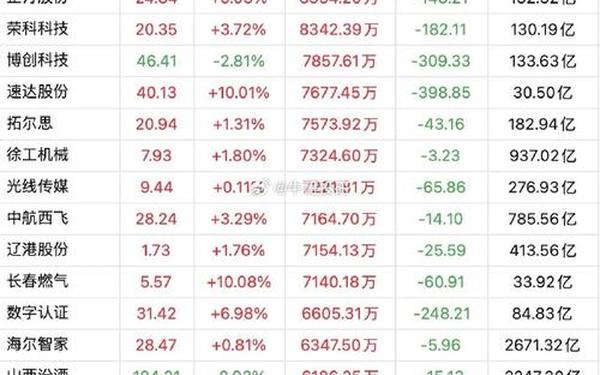Screen dimensions: 600x375
Task: Click the 速达股份 stock name
Action: point(38,92)
